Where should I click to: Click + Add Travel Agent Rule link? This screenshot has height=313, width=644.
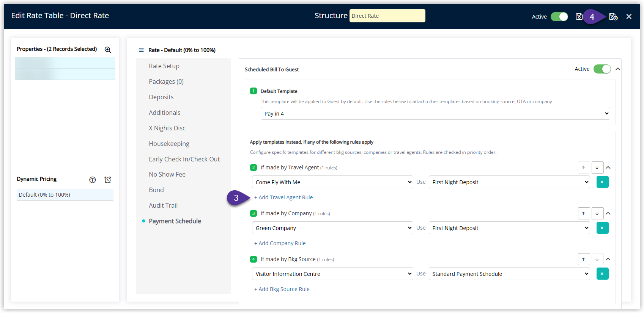click(283, 197)
